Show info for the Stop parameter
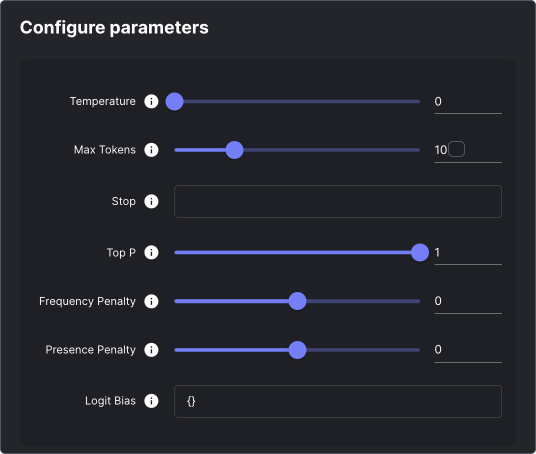This screenshot has width=536, height=454. click(x=151, y=201)
